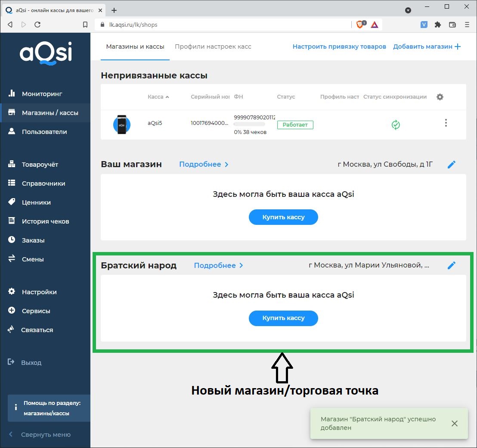Open table column settings gear icon
The width and height of the screenshot is (477, 448).
pos(440,97)
